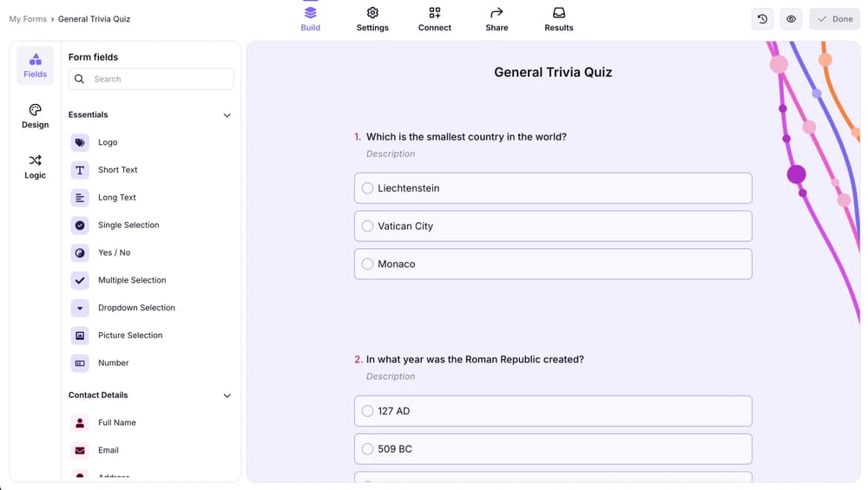
Task: Click the Picture Selection label
Action: click(x=130, y=335)
